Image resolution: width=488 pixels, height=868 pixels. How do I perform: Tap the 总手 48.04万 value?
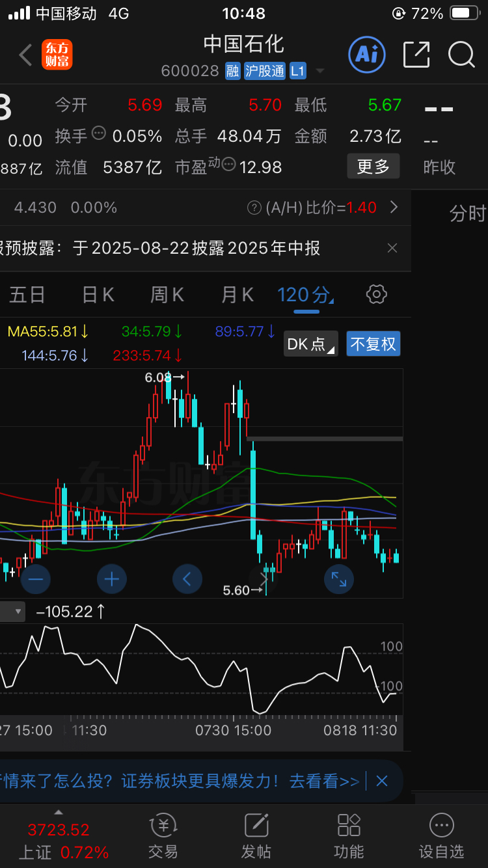pyautogui.click(x=249, y=136)
